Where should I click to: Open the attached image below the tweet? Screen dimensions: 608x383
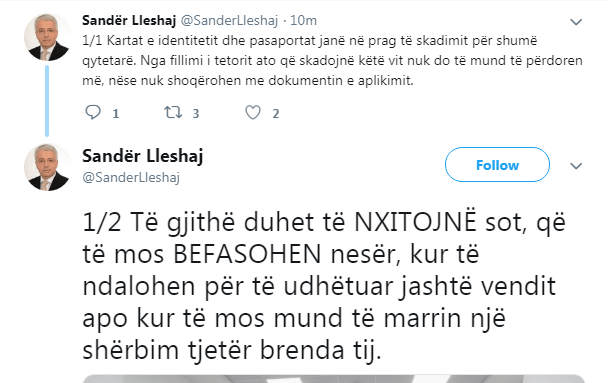point(333,379)
